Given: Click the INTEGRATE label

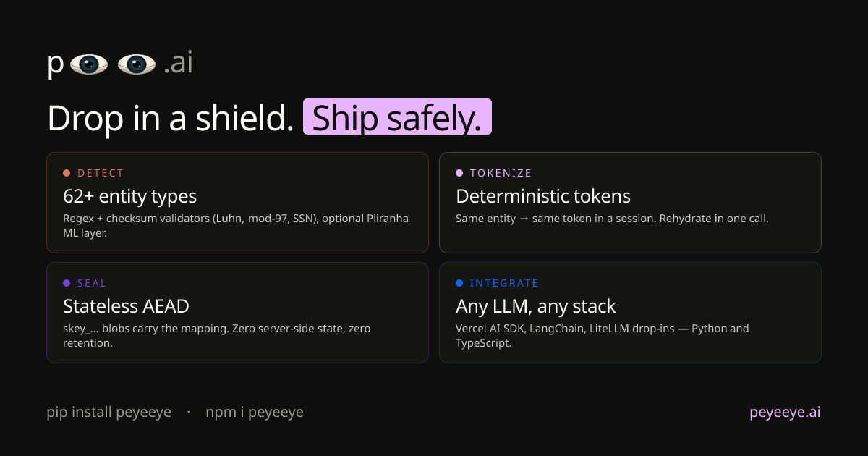Looking at the screenshot, I should pyautogui.click(x=504, y=283).
